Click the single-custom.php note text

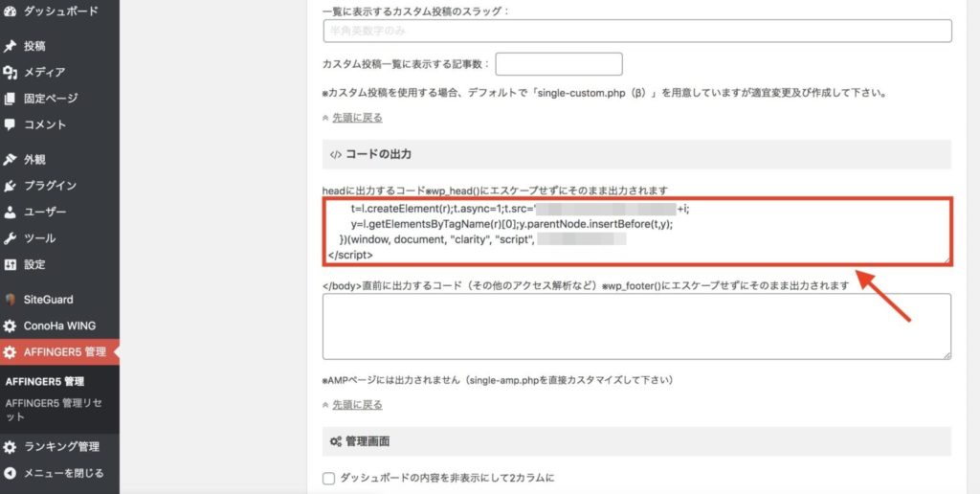[x=605, y=93]
